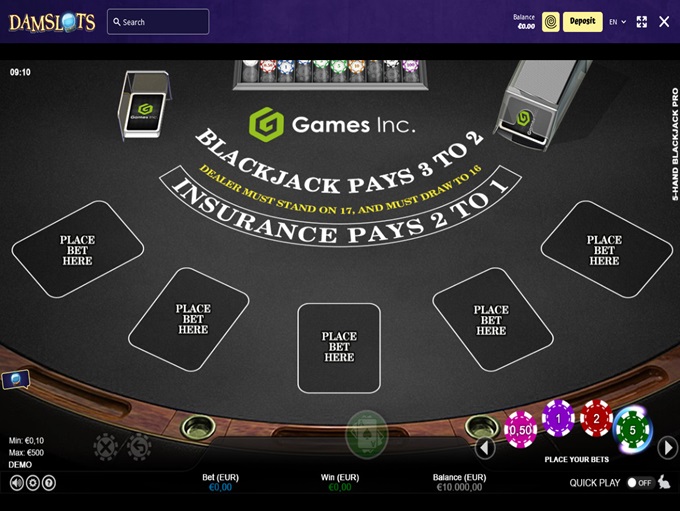Image resolution: width=680 pixels, height=511 pixels.
Task: Mute the game sound icon
Action: pyautogui.click(x=16, y=483)
